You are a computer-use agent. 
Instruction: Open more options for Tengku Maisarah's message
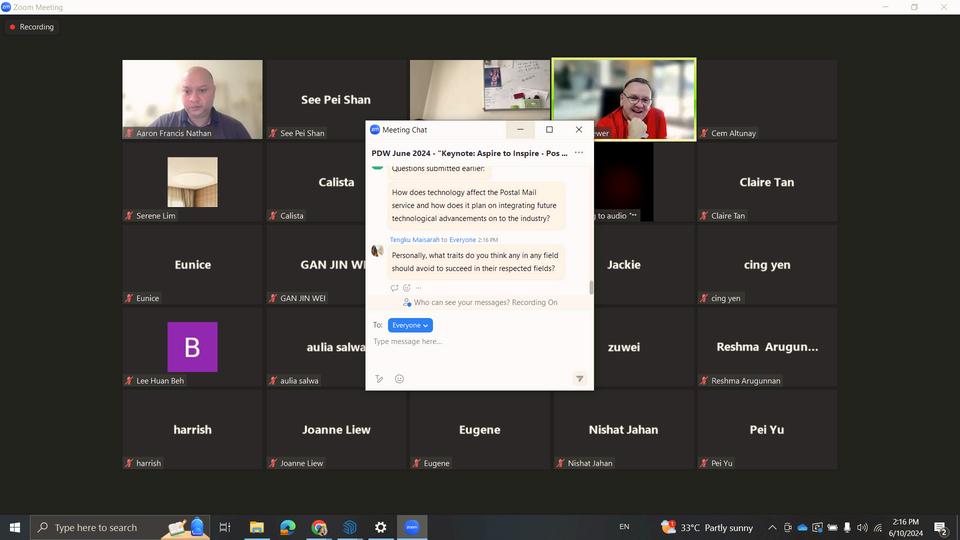pos(419,288)
